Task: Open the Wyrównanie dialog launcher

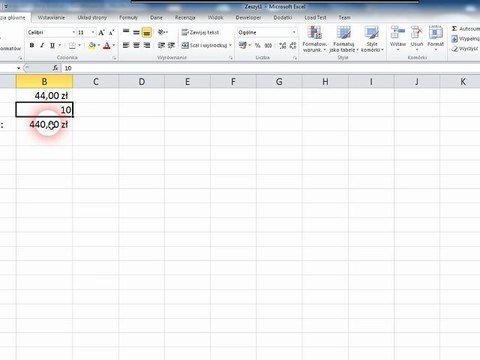Action: 231,58
